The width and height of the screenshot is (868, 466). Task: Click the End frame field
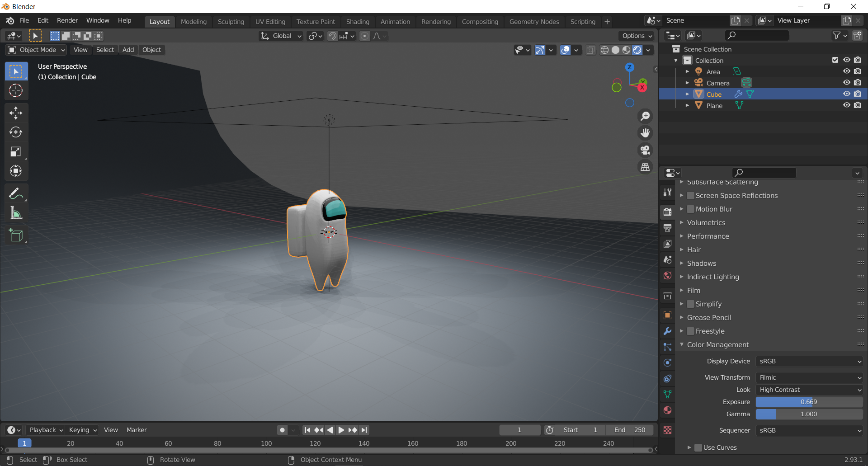pyautogui.click(x=630, y=430)
